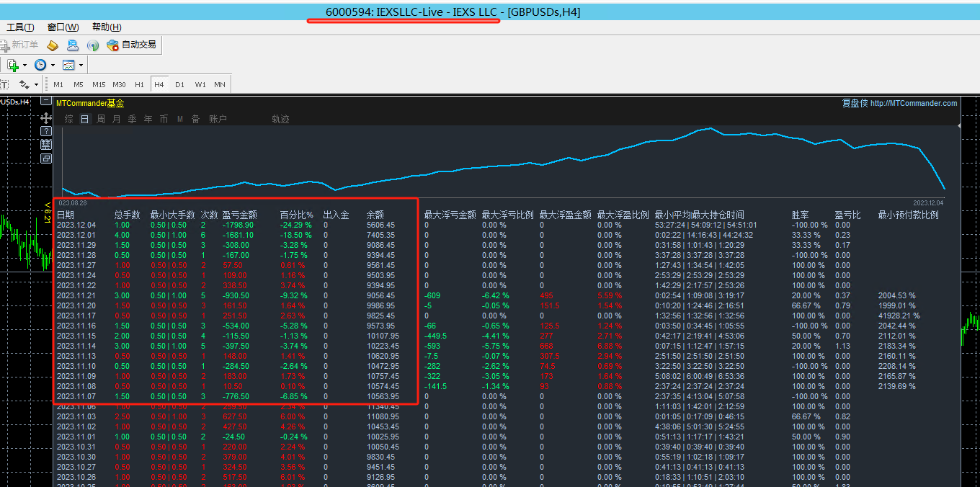Click the 禁 icon beside the panel
The image size is (980, 487).
click(46, 145)
